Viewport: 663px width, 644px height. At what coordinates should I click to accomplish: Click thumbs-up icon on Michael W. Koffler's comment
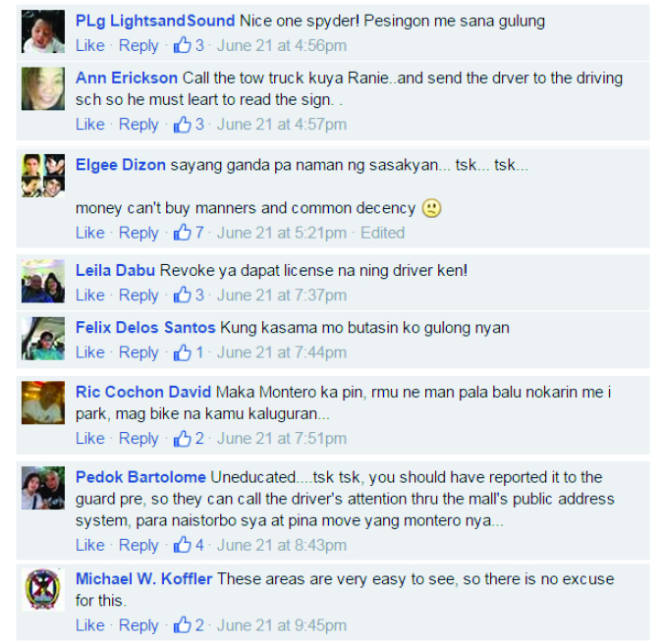click(183, 624)
